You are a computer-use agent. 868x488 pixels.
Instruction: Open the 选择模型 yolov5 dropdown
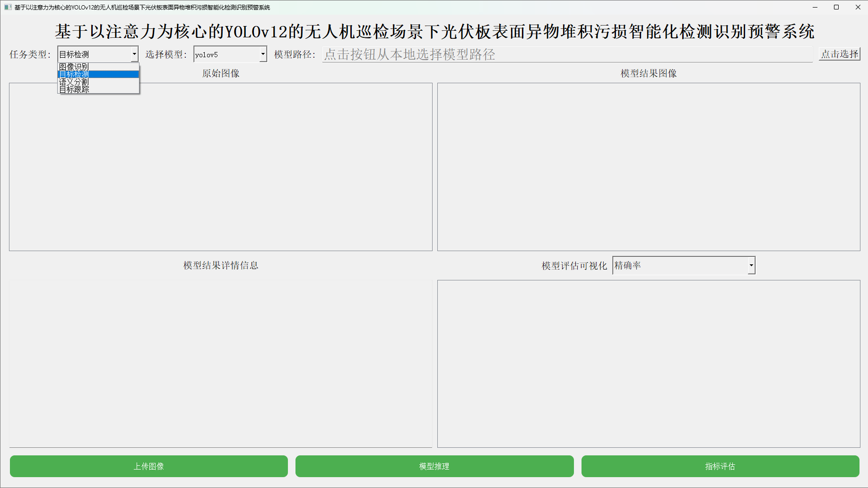(x=230, y=54)
